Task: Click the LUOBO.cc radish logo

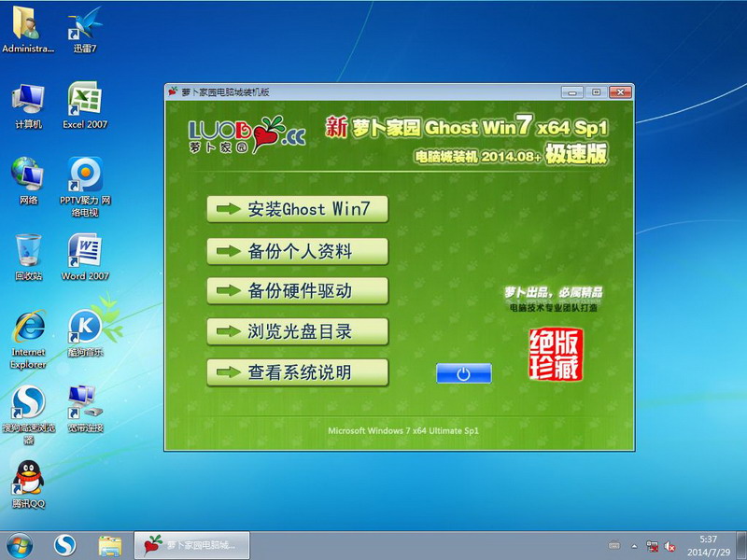Action: pyautogui.click(x=247, y=134)
